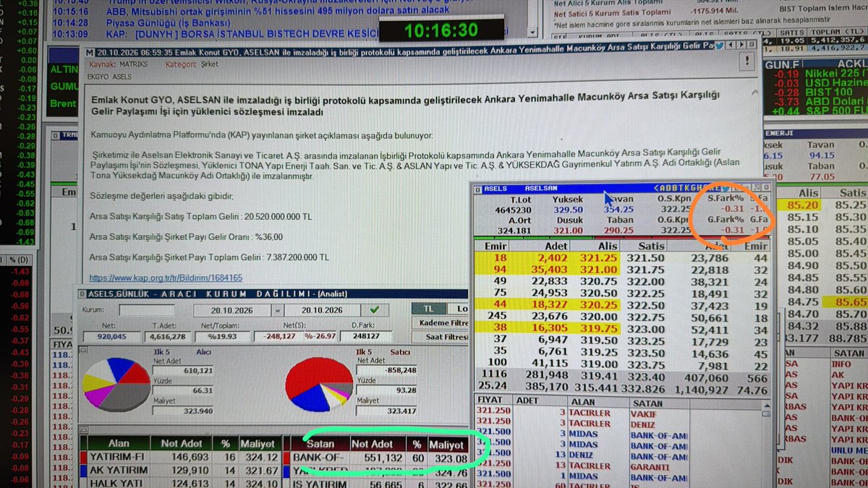
Task: Open the kap.org.tr Bildirim link
Action: (x=166, y=278)
